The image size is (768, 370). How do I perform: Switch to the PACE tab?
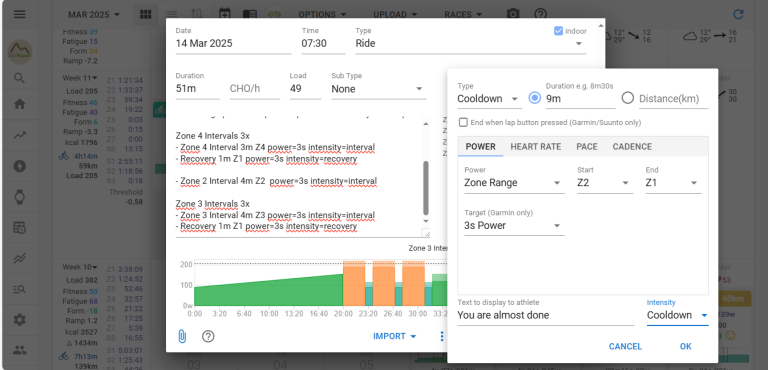point(587,147)
